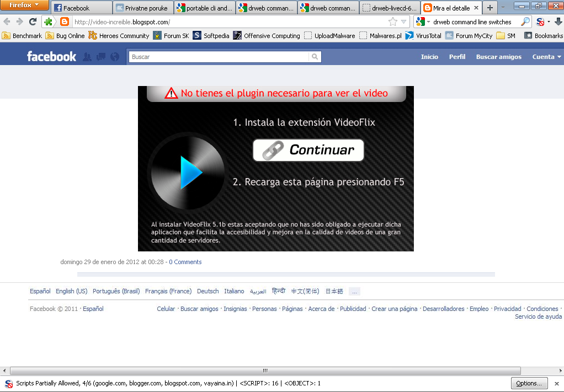Screen dimensions: 564x392
Task: Click the Facebook search magnifier button
Action: tap(315, 57)
